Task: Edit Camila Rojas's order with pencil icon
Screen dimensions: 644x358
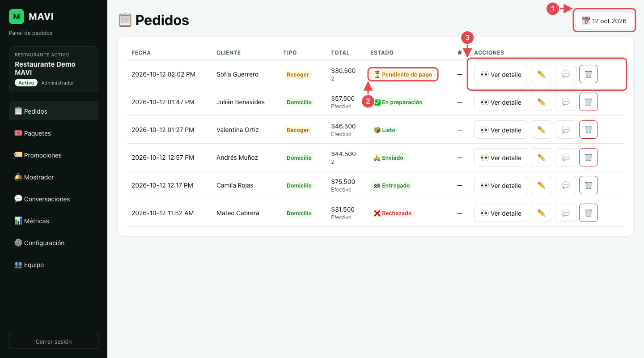Action: pos(542,185)
